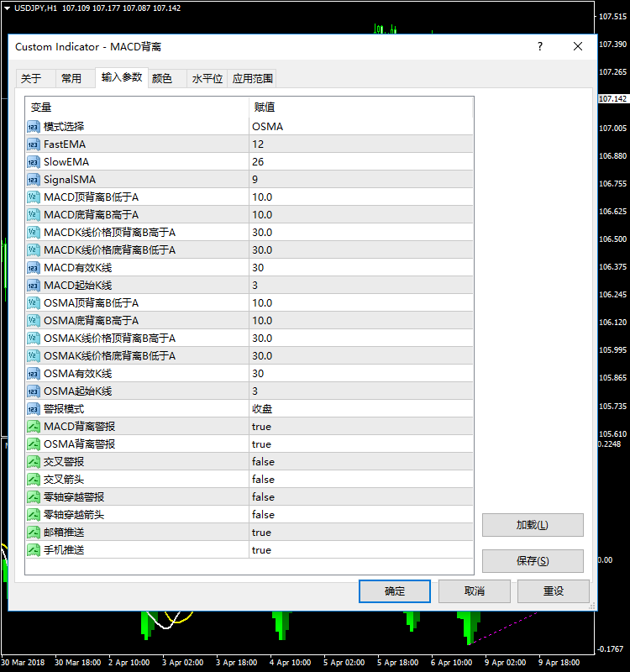Cancel using the 取消 button
630x672 pixels.
click(475, 591)
